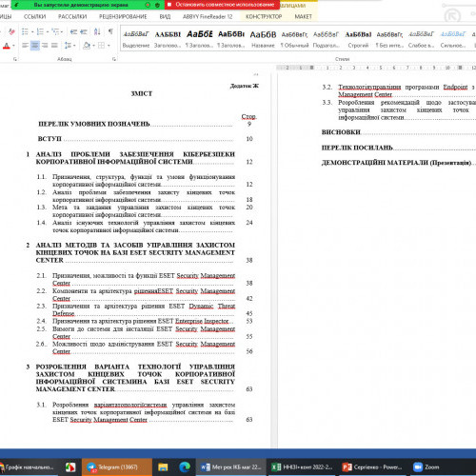Screen dimensions: 476x476
Task: Increase the paragraph indent
Action: click(x=84, y=31)
